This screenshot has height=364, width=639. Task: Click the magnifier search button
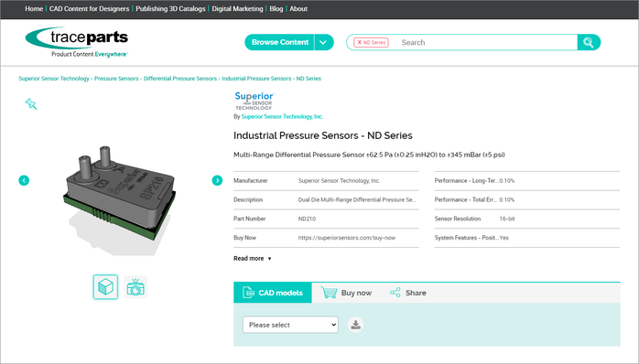pos(589,42)
